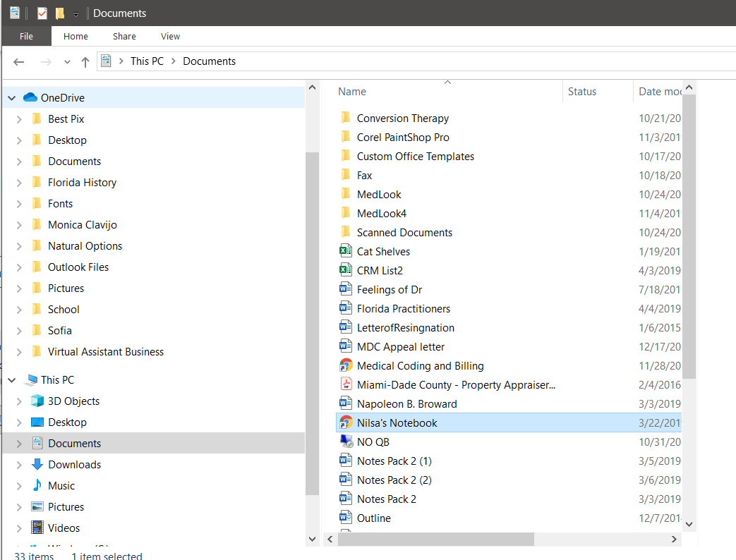This screenshot has height=560, width=736.
Task: Click the file list scroll down arrow
Action: [x=689, y=524]
